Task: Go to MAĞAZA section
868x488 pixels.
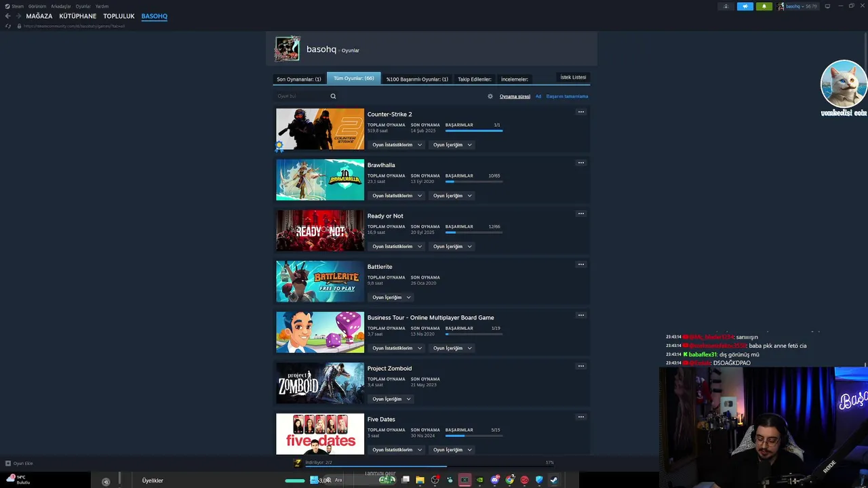Action: 39,16
